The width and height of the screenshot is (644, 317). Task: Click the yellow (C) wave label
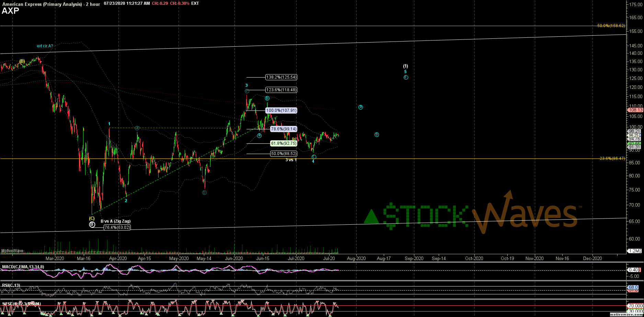pyautogui.click(x=92, y=218)
